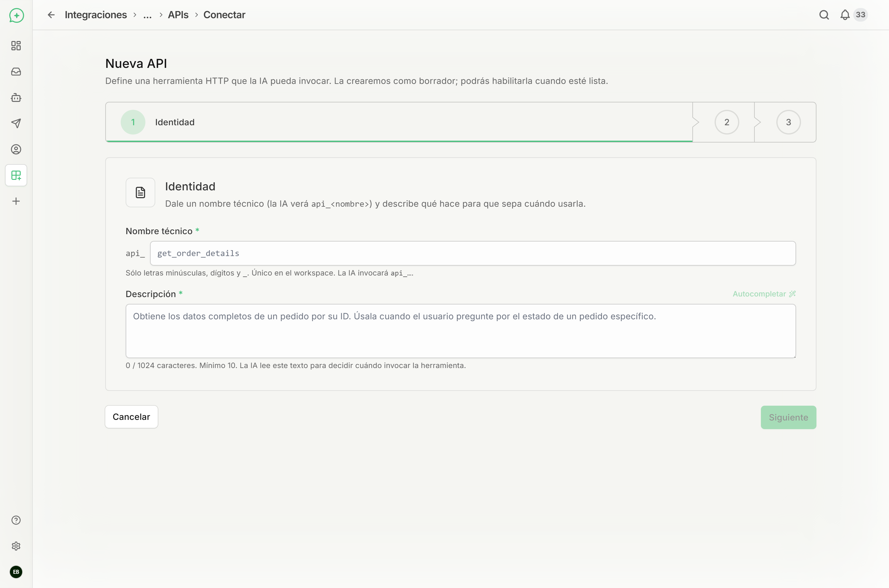Focus the Nombre técnico input field
Screen dimensions: 889x588
coord(473,253)
